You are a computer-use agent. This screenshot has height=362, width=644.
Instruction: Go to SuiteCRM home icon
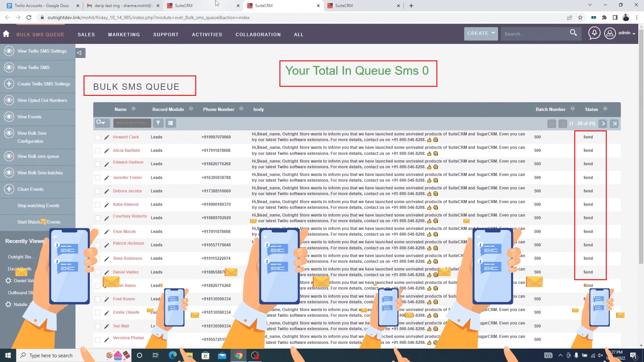[6, 34]
